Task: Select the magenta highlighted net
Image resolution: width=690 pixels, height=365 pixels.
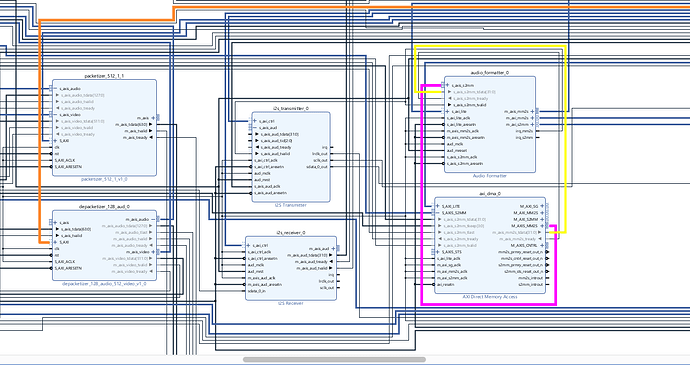Action: click(x=488, y=303)
